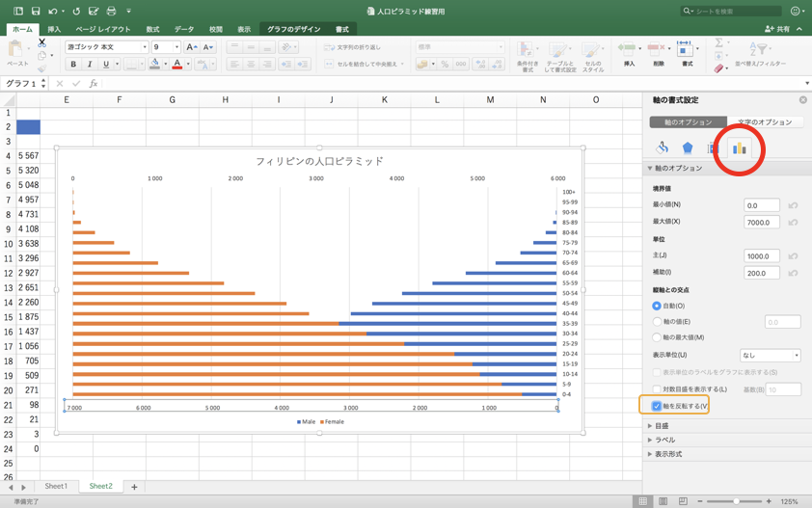
Task: Switch to 文字のオプション tab in pane
Action: (765, 122)
